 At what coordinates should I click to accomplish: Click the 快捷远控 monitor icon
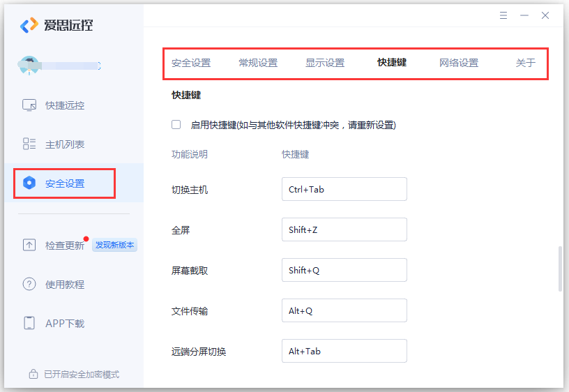click(x=29, y=105)
